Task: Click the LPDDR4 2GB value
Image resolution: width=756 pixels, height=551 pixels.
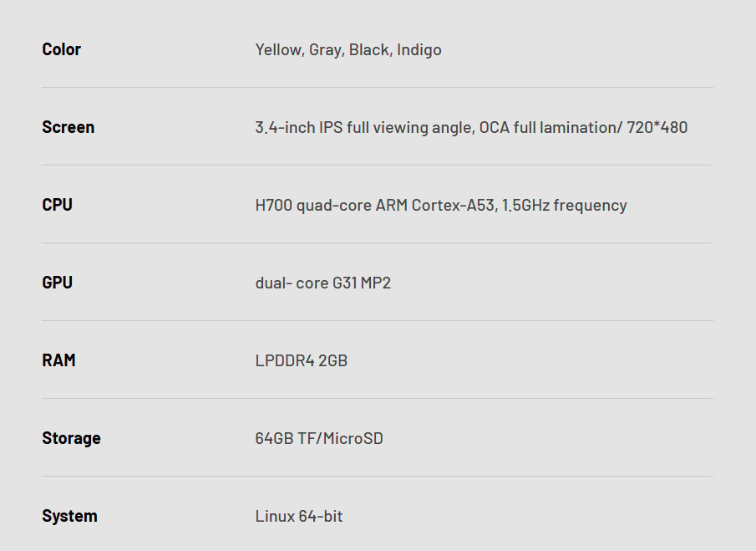Action: [301, 361]
